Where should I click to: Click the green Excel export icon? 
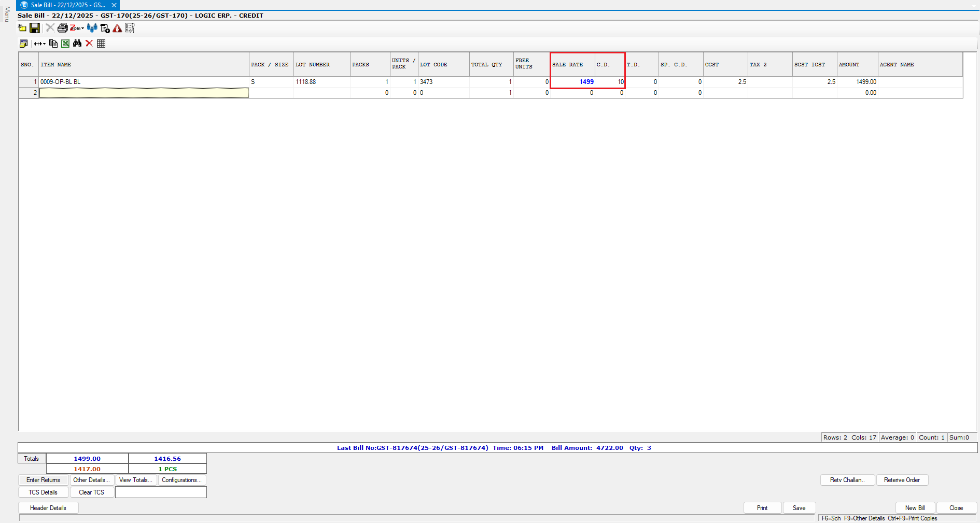[x=65, y=44]
